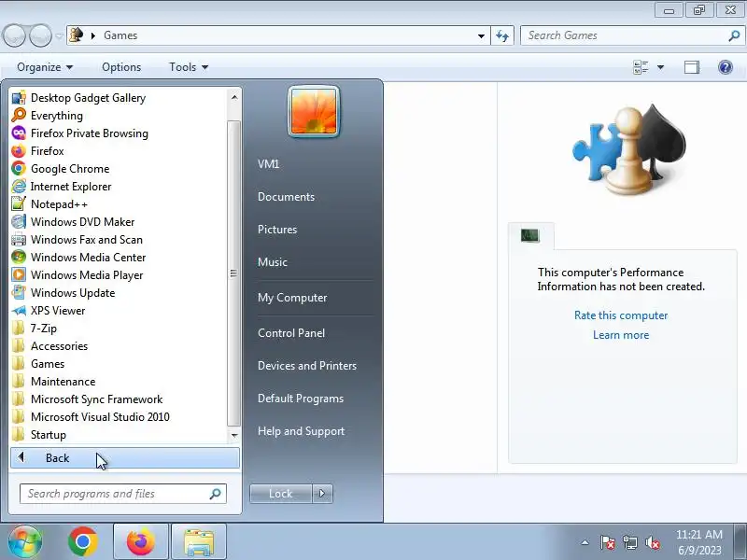The width and height of the screenshot is (747, 560).
Task: Toggle the preview pane button
Action: click(692, 67)
